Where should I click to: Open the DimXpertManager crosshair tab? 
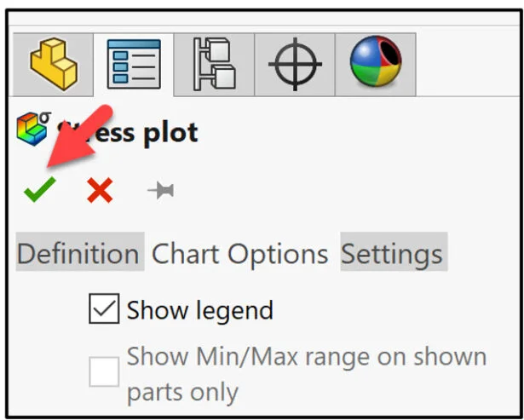295,65
